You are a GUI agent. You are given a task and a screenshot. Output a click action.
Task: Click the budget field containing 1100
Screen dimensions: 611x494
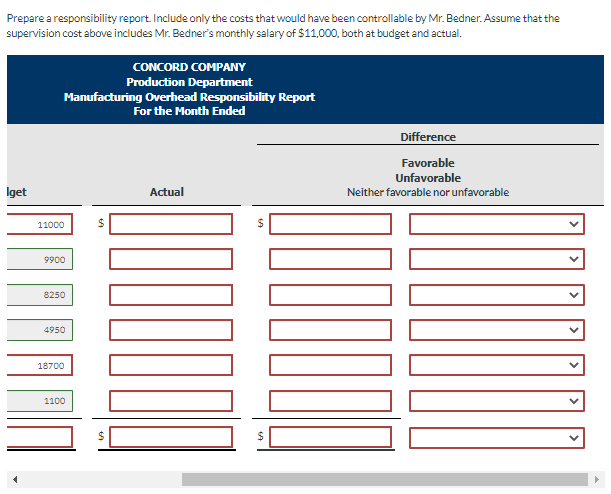(40, 401)
